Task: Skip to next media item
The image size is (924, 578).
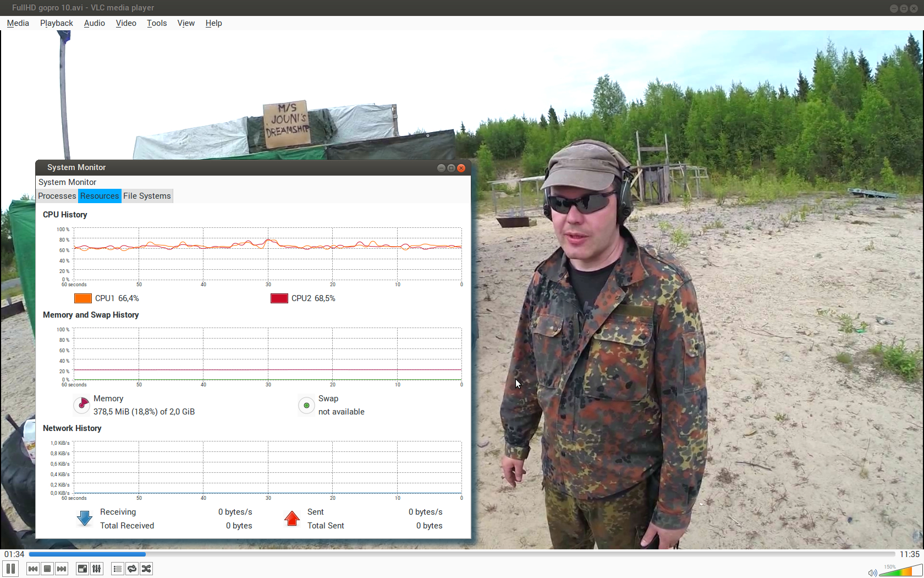Action: (x=62, y=569)
